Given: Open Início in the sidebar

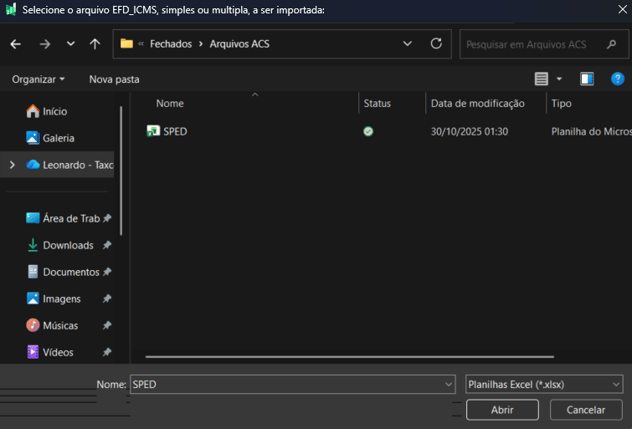Looking at the screenshot, I should tap(55, 111).
